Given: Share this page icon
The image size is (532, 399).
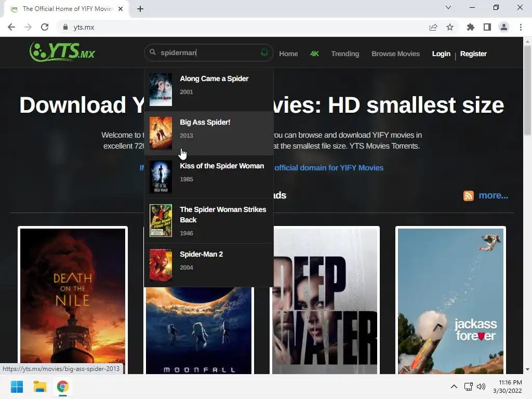Looking at the screenshot, I should point(433,27).
